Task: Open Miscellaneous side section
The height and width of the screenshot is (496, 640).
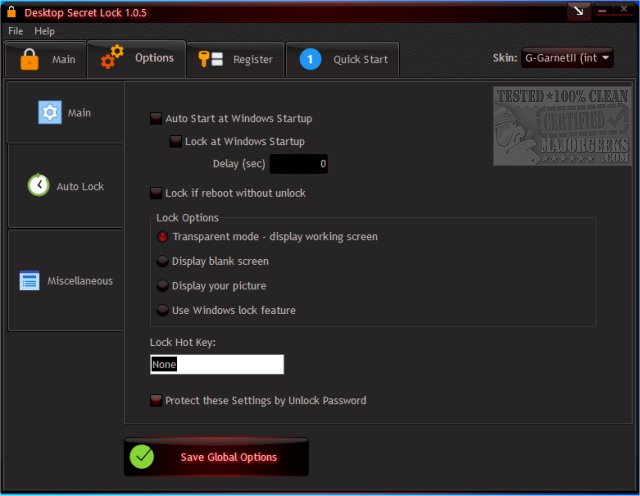Action: [65, 280]
